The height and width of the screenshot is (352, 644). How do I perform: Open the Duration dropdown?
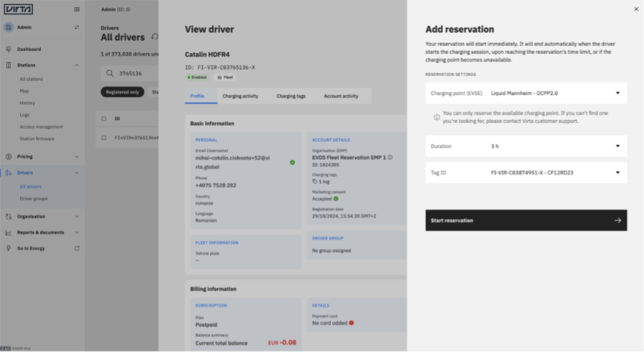[x=526, y=146]
